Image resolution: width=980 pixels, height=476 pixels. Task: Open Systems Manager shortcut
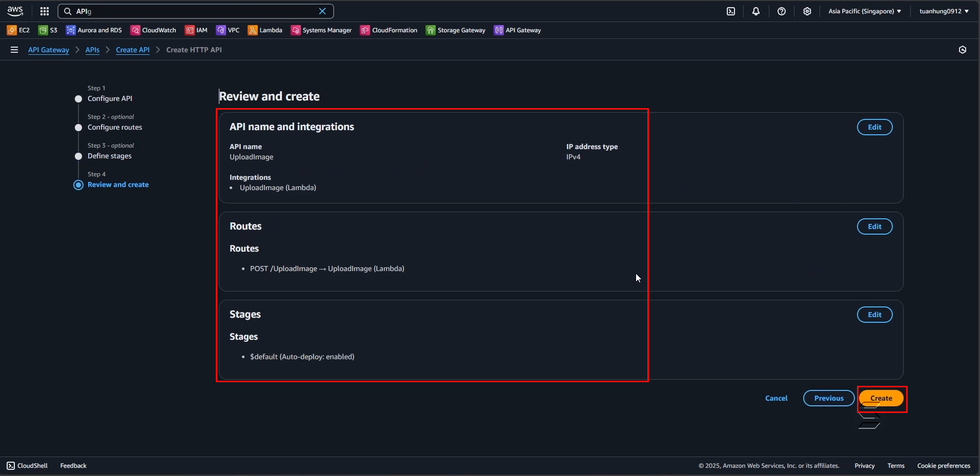tap(321, 30)
